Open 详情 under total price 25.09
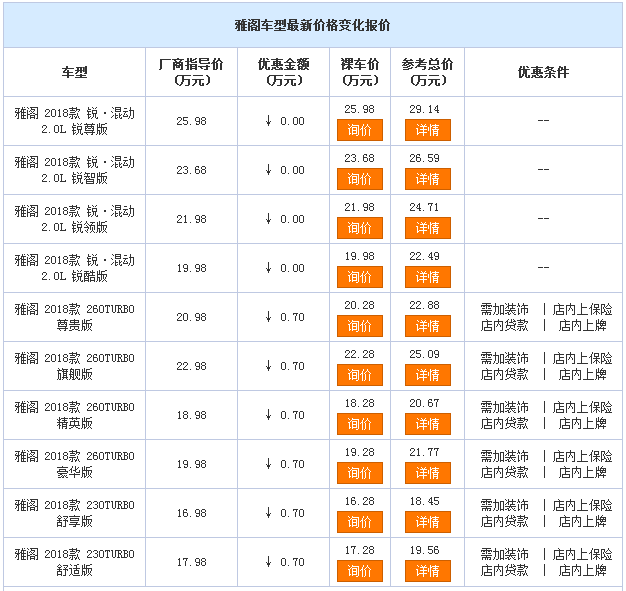This screenshot has width=626, height=591. [428, 375]
